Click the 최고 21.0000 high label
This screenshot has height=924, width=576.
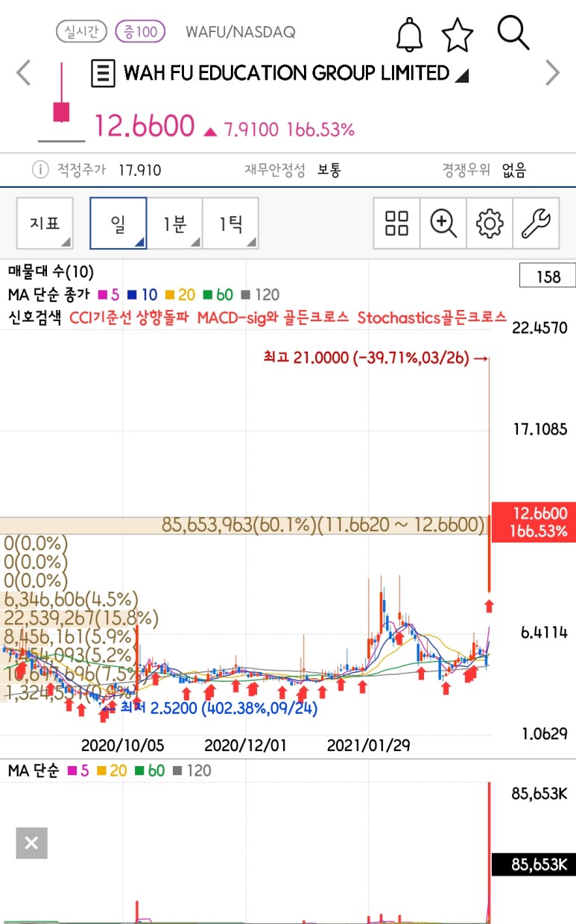(x=376, y=358)
